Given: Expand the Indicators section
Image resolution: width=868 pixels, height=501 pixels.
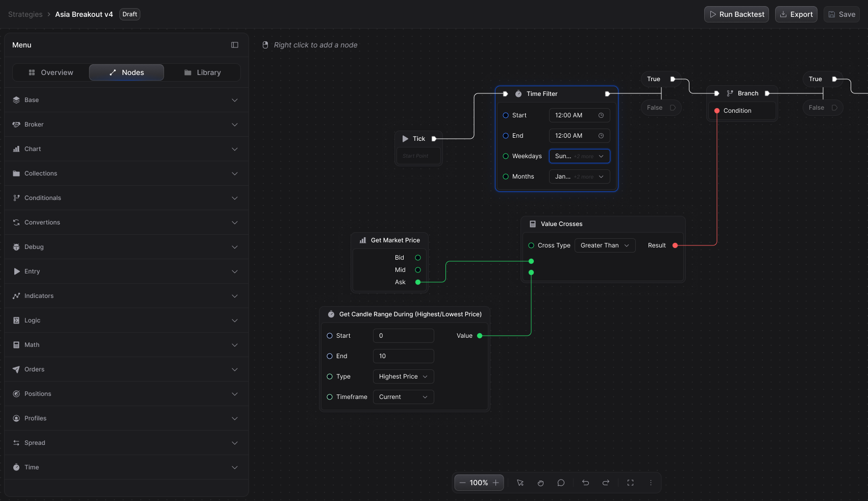Looking at the screenshot, I should (x=126, y=296).
